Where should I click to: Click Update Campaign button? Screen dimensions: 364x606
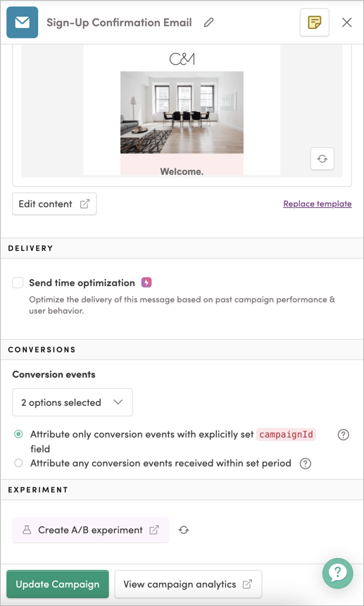tap(58, 584)
